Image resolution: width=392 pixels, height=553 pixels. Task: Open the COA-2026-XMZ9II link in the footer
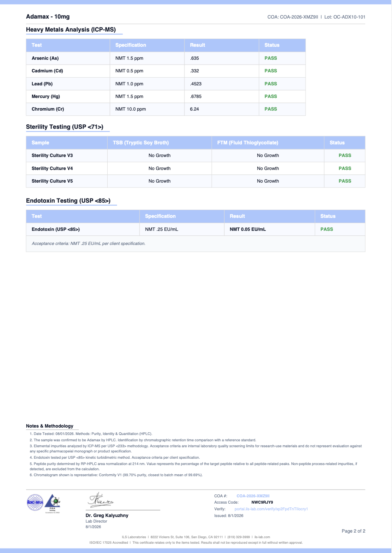click(253, 496)
